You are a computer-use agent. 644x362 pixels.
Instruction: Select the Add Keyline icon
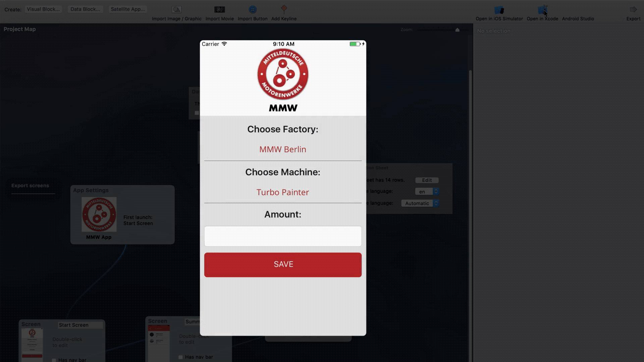(x=284, y=9)
